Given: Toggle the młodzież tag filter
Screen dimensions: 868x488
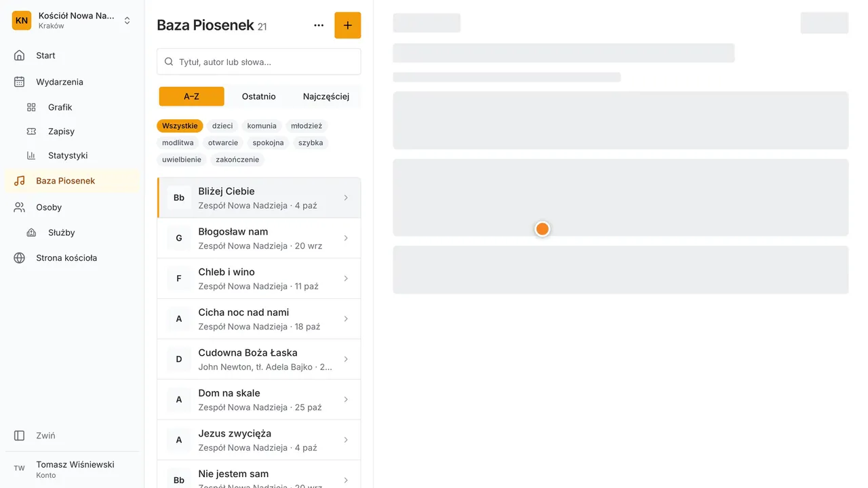Looking at the screenshot, I should (x=307, y=126).
